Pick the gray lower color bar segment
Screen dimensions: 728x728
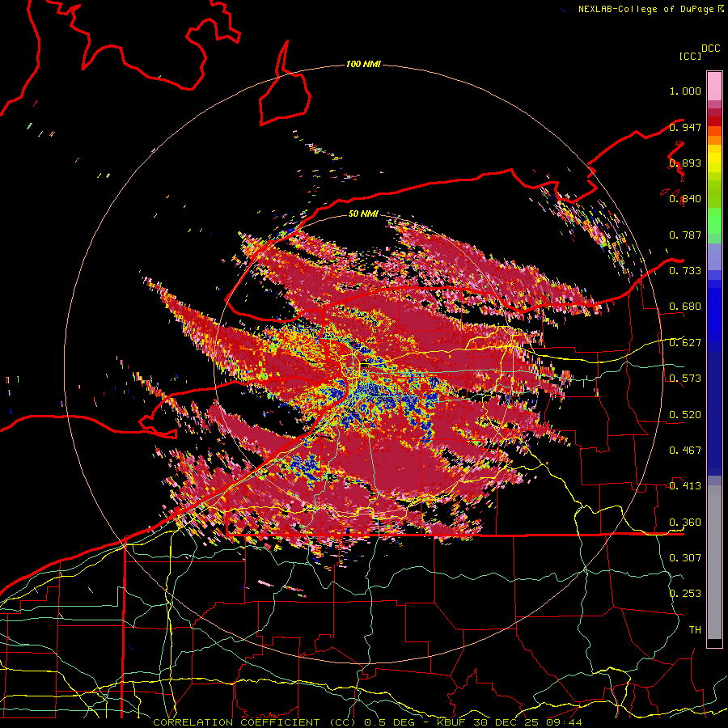point(714,562)
